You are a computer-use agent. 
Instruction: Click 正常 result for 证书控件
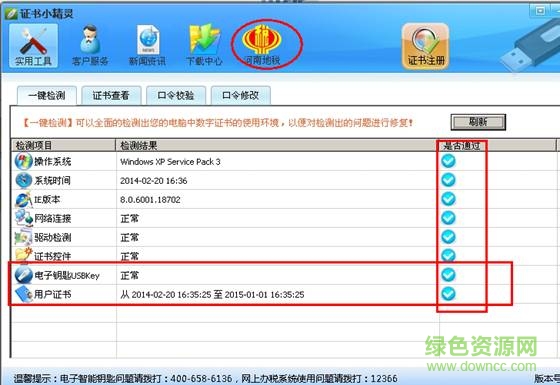pyautogui.click(x=129, y=256)
